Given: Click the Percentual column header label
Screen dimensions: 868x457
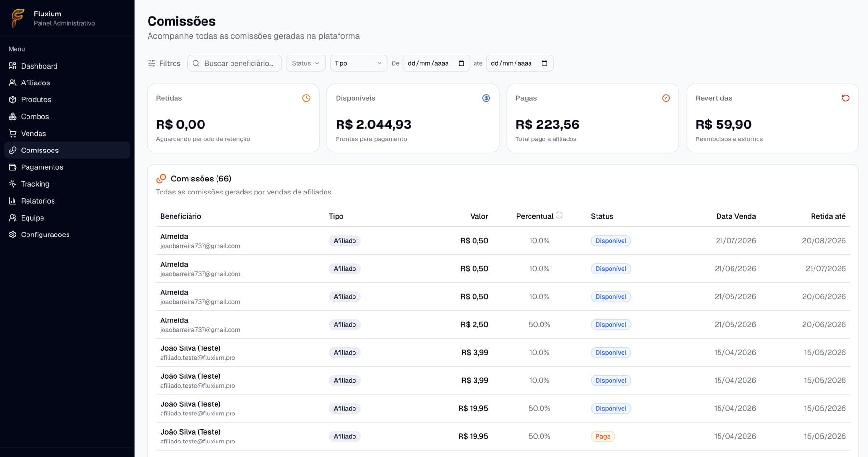Looking at the screenshot, I should click(x=535, y=216).
